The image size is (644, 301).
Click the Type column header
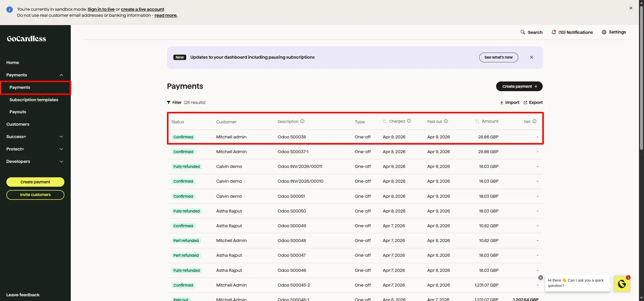pyautogui.click(x=360, y=122)
